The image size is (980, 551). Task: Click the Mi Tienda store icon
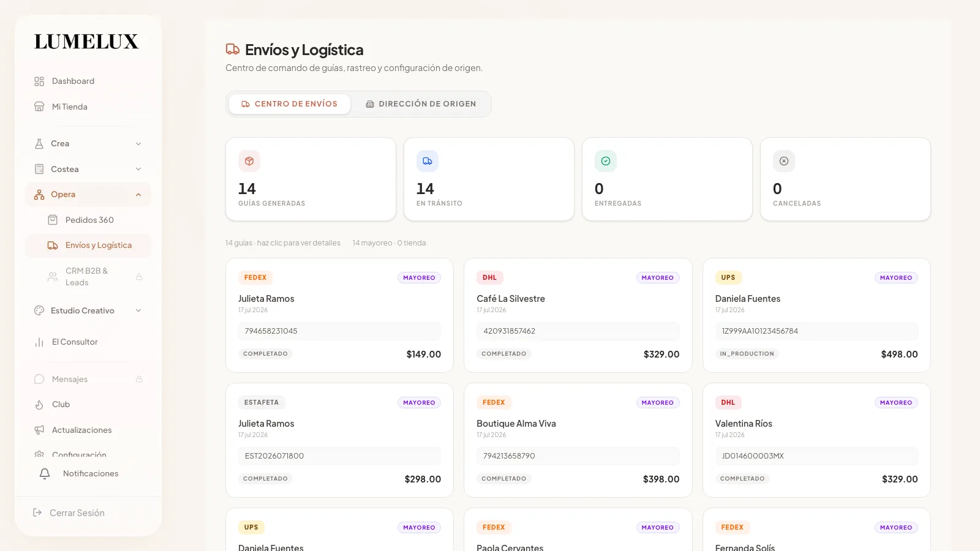[39, 107]
